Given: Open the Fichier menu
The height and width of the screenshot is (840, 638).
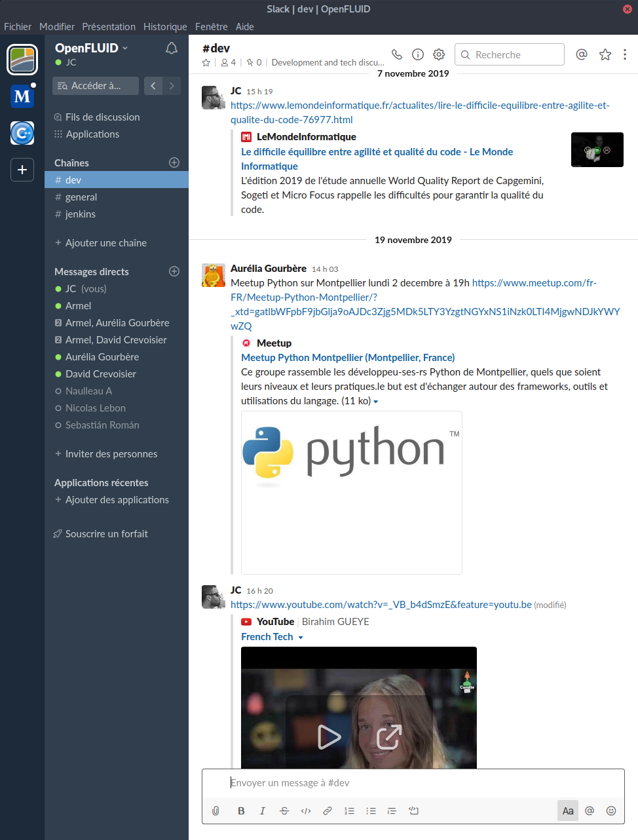Looking at the screenshot, I should (18, 27).
